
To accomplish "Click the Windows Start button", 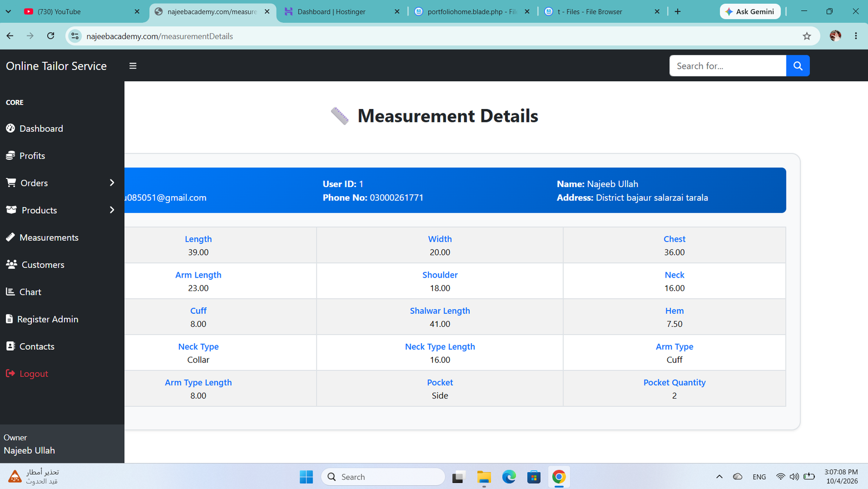I will point(307,477).
